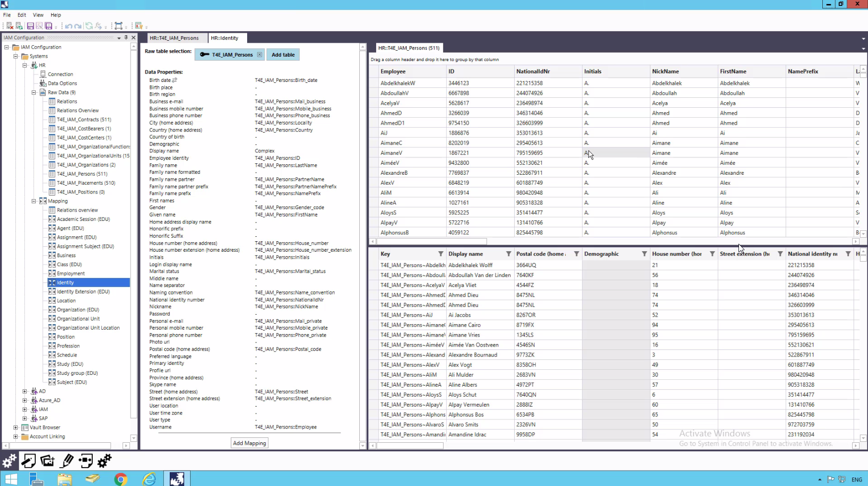868x486 pixels.
Task: Open the filter on Display name column
Action: point(508,254)
